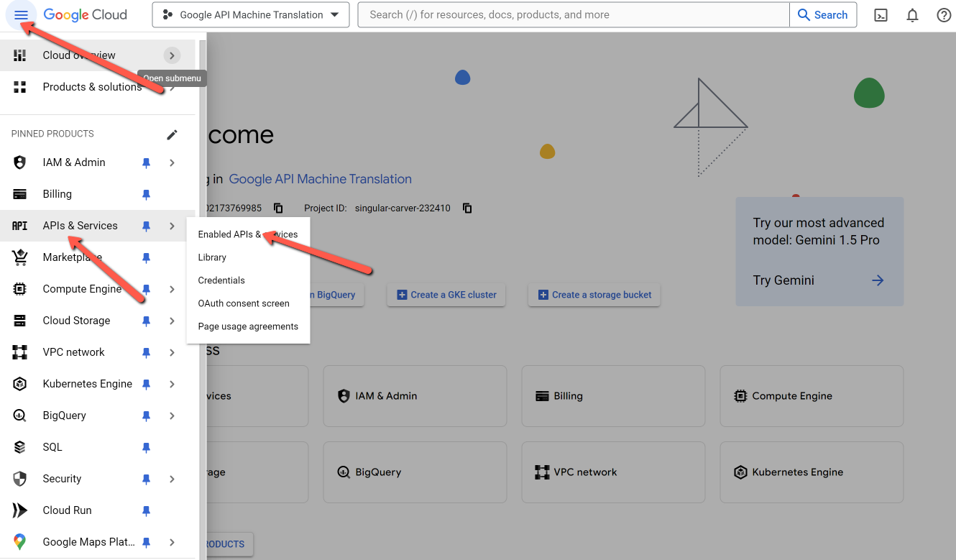Click Create a GKE cluster

point(446,295)
